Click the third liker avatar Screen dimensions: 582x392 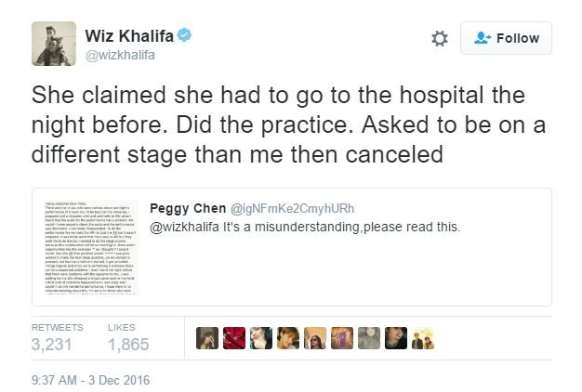pos(262,338)
